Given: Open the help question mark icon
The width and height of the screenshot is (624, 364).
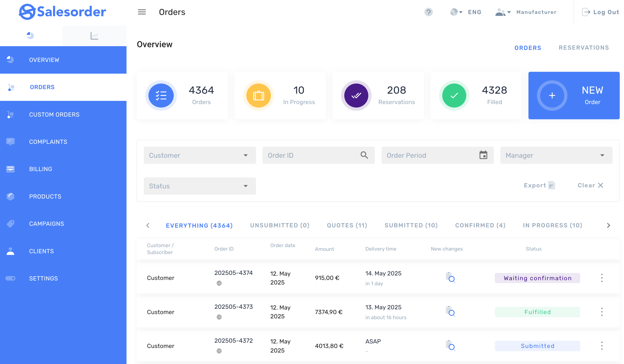Looking at the screenshot, I should pos(428,12).
